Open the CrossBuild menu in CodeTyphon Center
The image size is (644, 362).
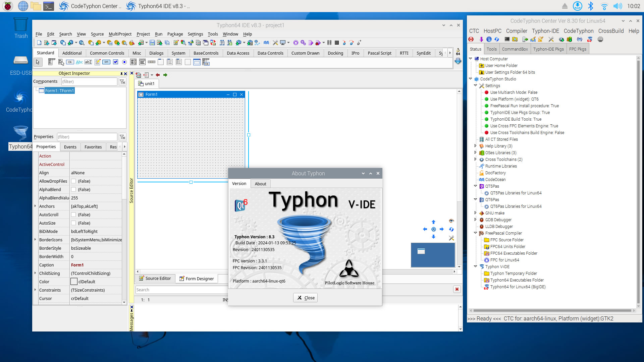[611, 31]
